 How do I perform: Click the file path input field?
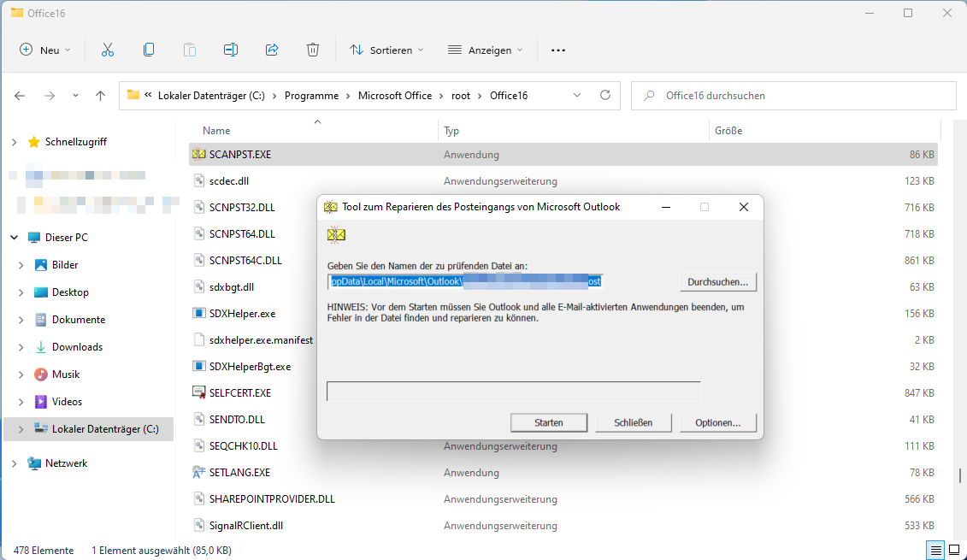click(466, 282)
